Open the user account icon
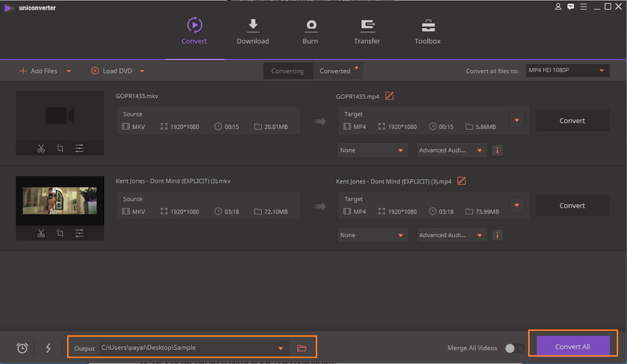Viewport: 627px width, 364px height. pos(558,7)
